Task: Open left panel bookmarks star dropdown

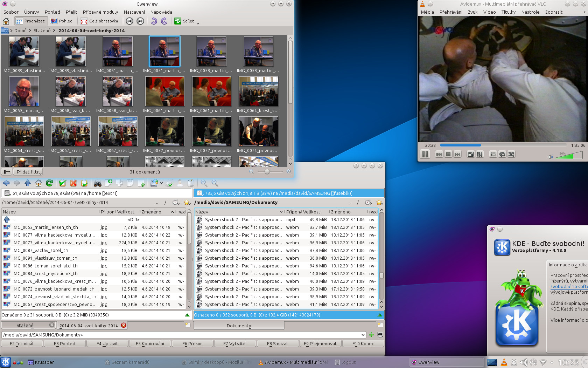Action: (x=187, y=203)
